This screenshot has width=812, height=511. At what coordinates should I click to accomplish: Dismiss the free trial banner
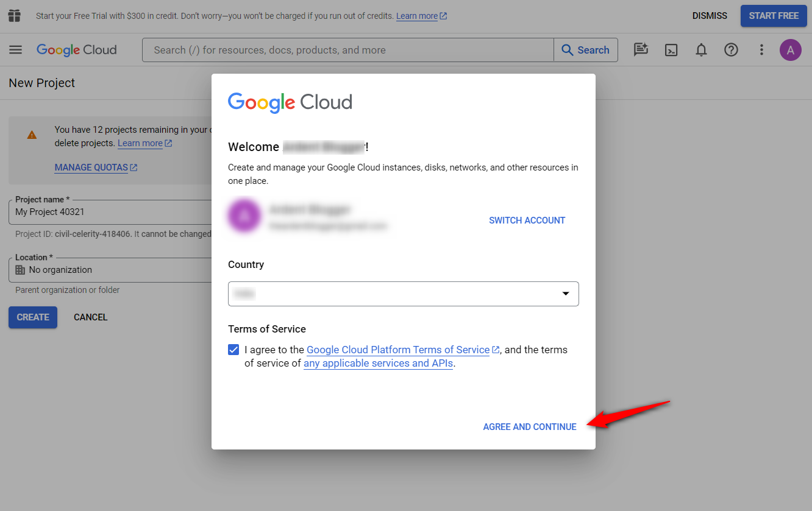coord(710,16)
